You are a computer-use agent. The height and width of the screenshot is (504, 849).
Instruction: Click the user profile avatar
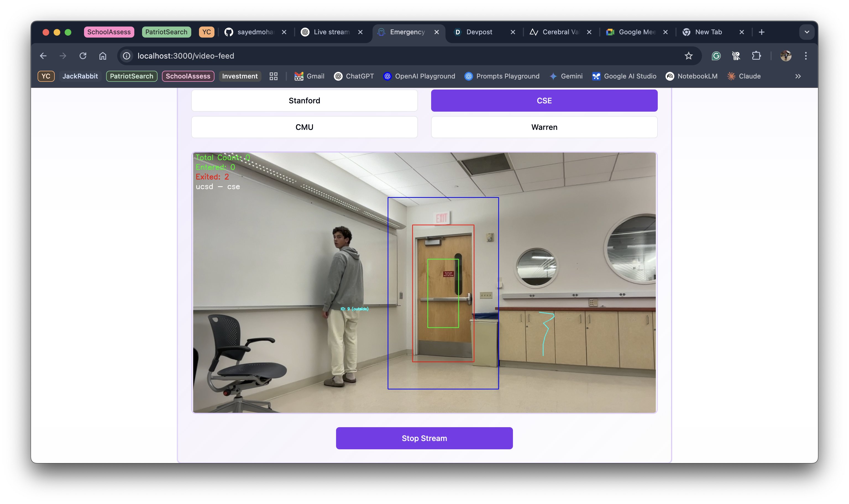[x=785, y=56]
